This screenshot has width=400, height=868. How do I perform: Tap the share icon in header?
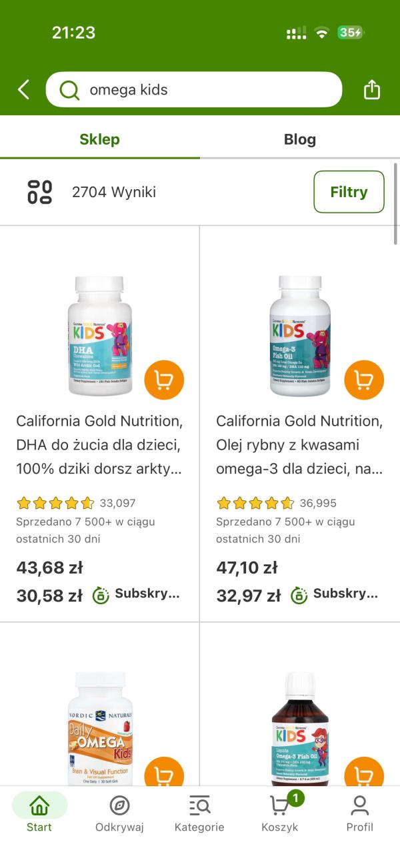tap(371, 89)
